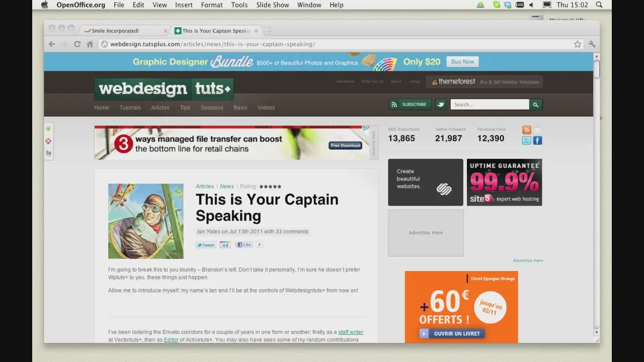Open a new browser tab
Image resolution: width=644 pixels, height=362 pixels.
click(x=269, y=31)
